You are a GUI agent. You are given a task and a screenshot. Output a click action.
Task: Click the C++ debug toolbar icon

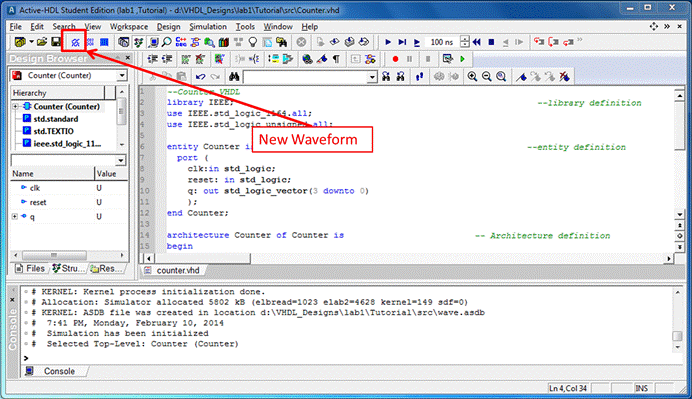[181, 42]
